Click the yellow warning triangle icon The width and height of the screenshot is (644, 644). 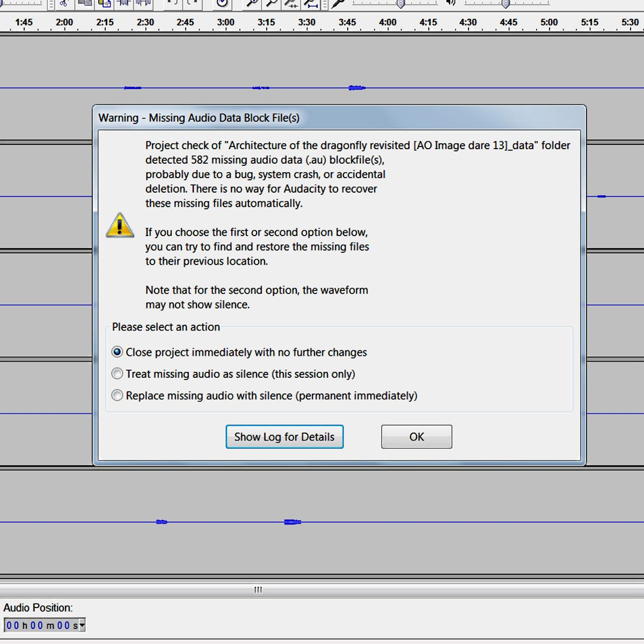120,225
